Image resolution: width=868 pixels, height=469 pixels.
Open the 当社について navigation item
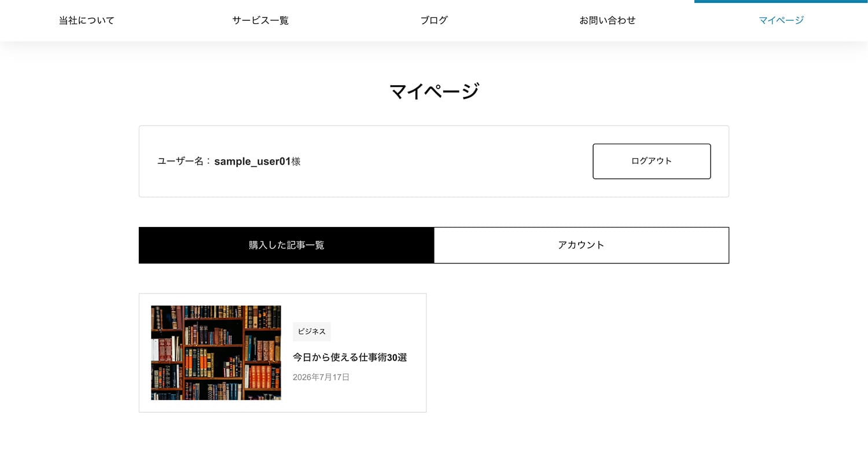click(x=87, y=20)
